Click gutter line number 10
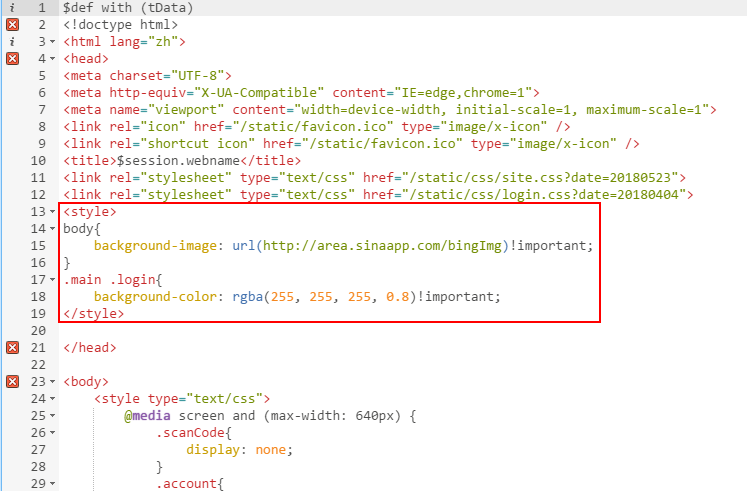 pos(38,160)
